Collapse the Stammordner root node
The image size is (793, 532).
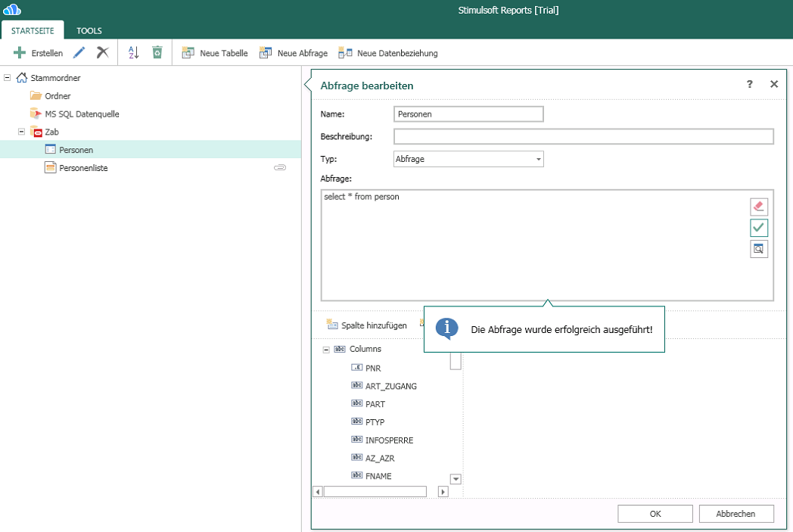coord(8,78)
